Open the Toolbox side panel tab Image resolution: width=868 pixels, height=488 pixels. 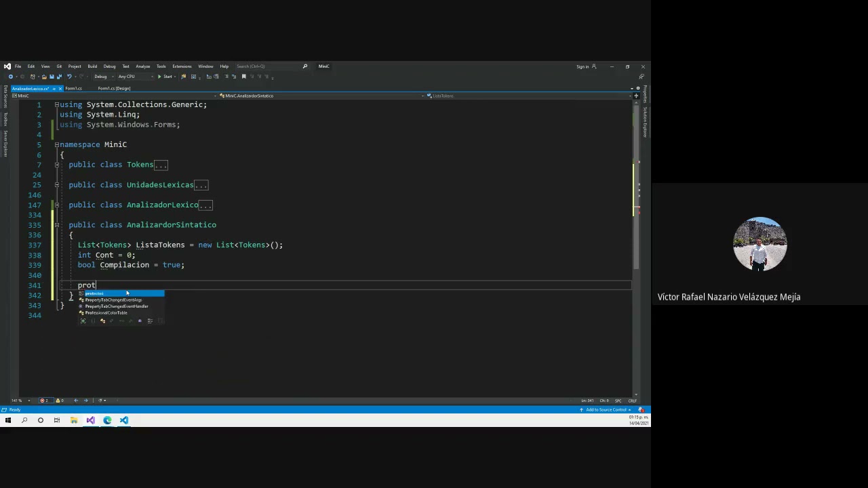pyautogui.click(x=5, y=119)
